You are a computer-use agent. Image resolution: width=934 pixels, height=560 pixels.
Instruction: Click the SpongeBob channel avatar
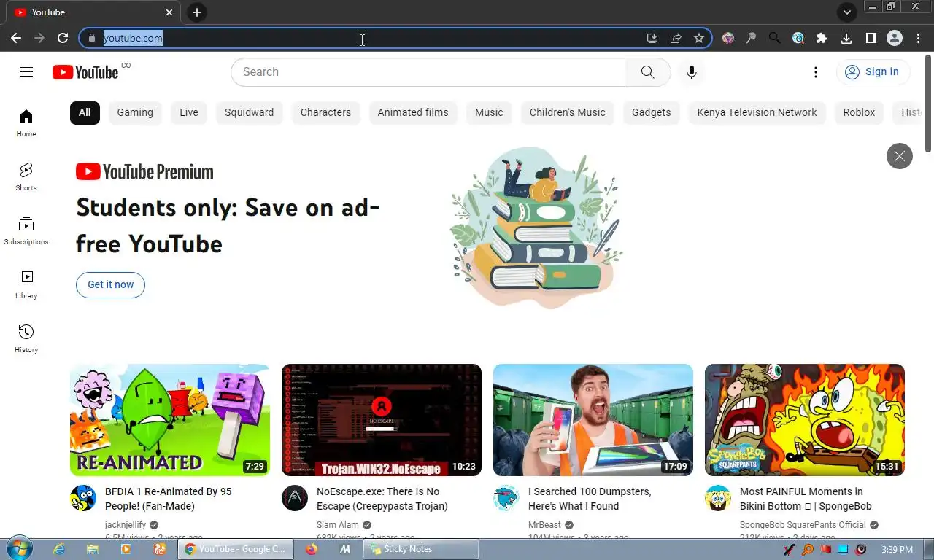click(x=718, y=498)
